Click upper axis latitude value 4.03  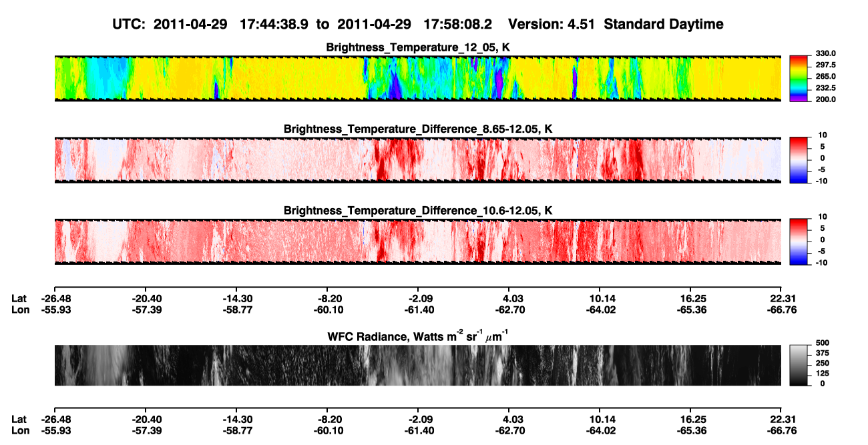[511, 298]
